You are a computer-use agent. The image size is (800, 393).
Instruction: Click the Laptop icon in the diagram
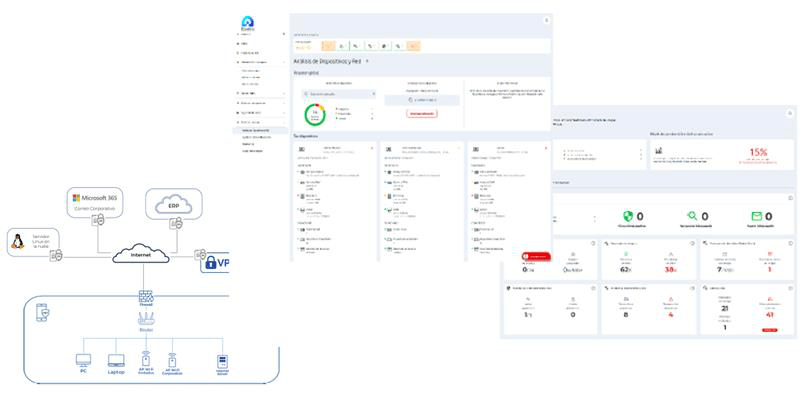point(116,361)
